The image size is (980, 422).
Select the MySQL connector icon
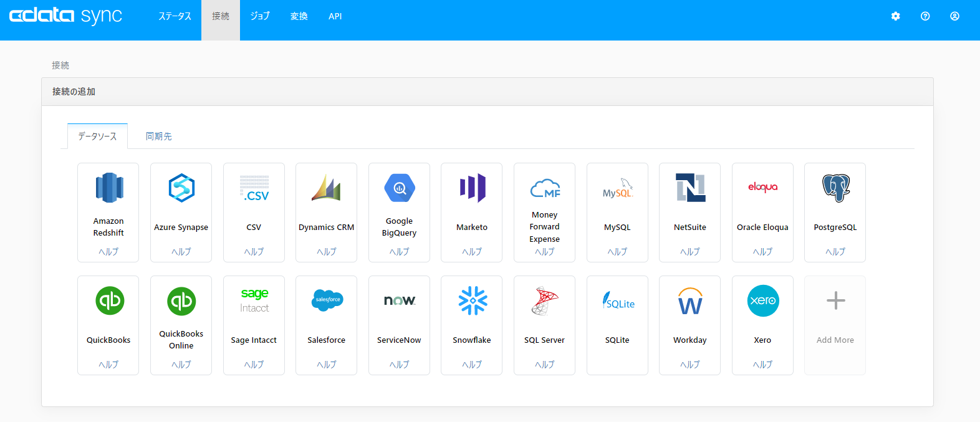pos(618,188)
